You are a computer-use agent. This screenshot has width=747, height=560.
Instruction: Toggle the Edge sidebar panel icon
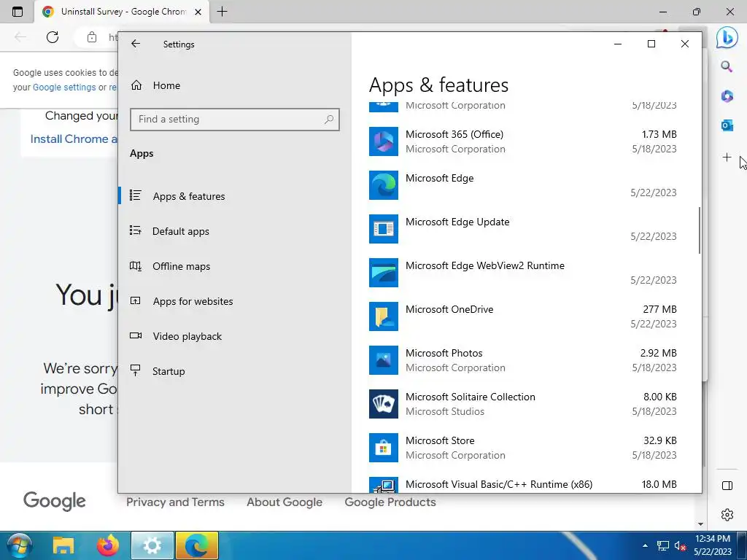click(727, 486)
